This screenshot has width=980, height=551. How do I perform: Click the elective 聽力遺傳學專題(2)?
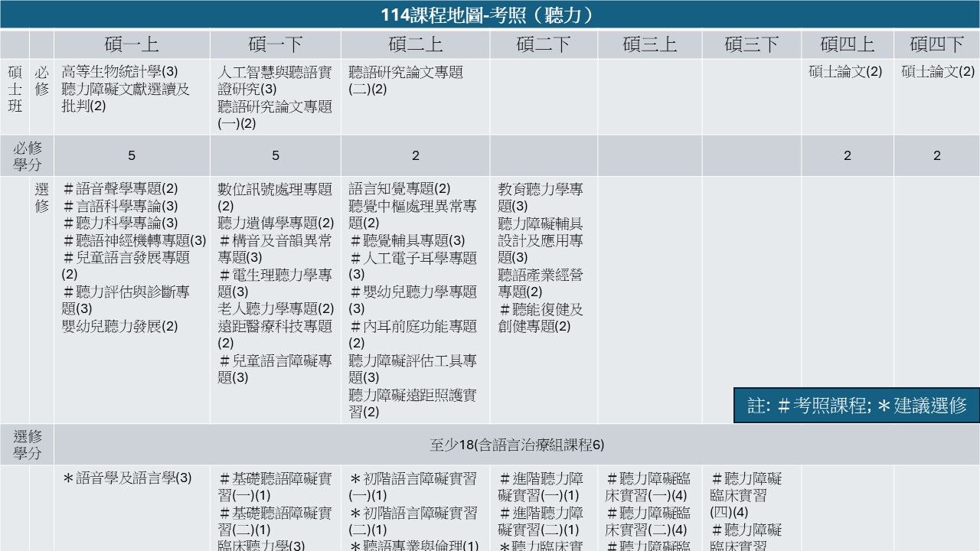(276, 223)
